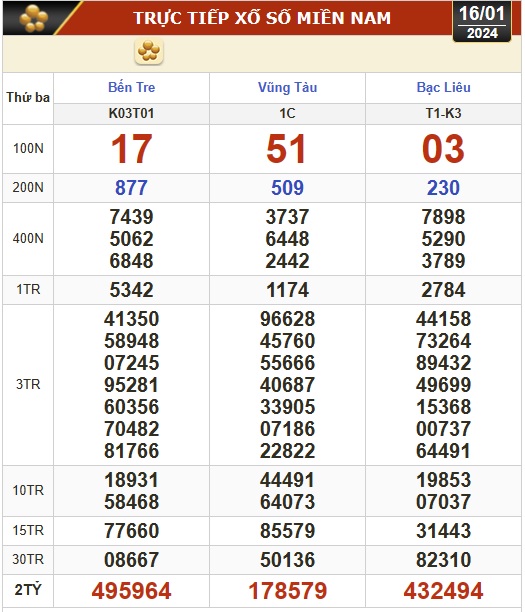Screen dimensions: 525x612
Task: Click the number 64073
Action: pyautogui.click(x=287, y=502)
